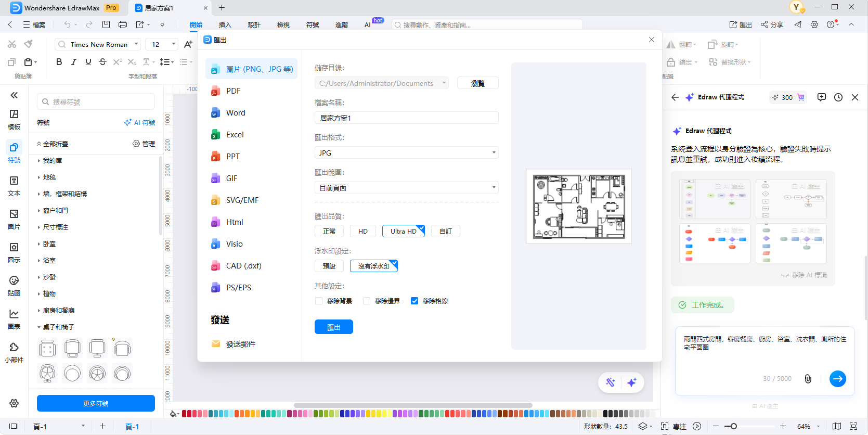Expand the 我的庫 symbol category
Image resolution: width=868 pixels, height=435 pixels.
[x=52, y=161]
